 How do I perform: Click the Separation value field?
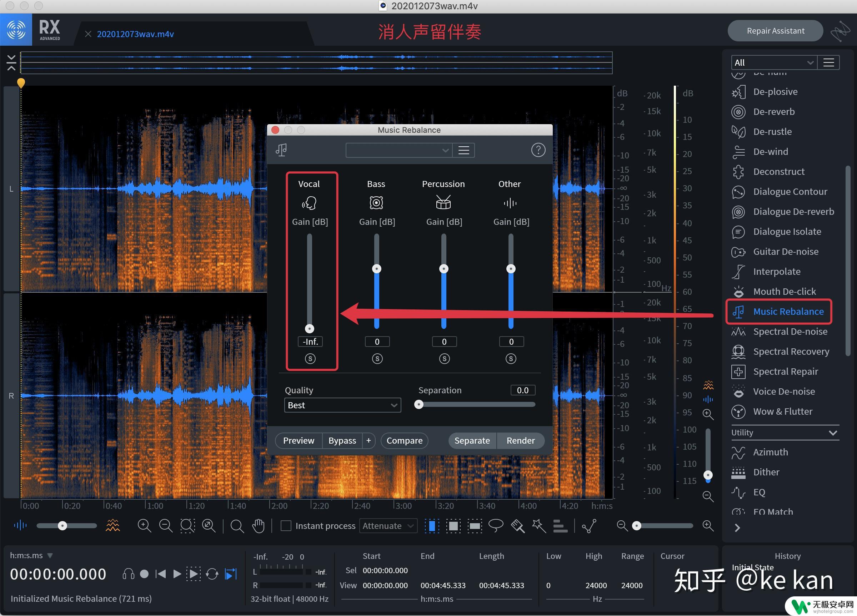(522, 390)
